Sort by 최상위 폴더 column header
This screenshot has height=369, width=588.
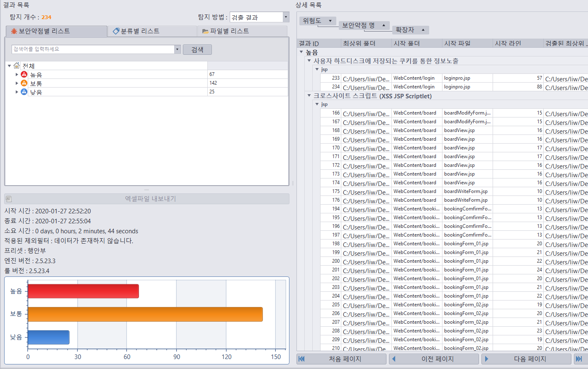click(x=366, y=43)
